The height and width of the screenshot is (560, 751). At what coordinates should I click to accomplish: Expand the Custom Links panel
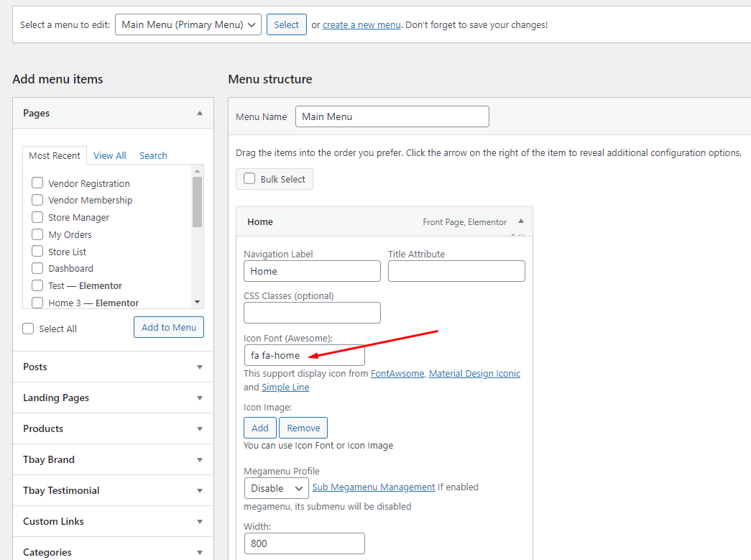click(x=200, y=522)
